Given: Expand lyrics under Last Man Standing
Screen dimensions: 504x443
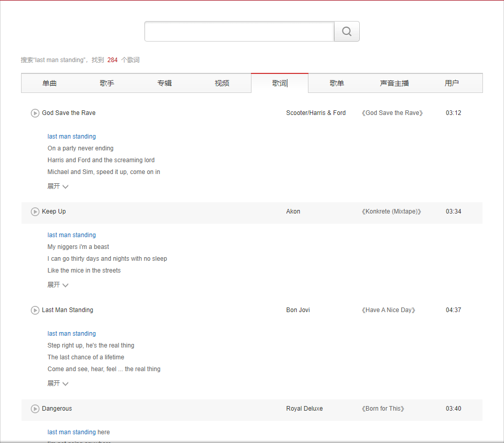Looking at the screenshot, I should click(x=57, y=383).
